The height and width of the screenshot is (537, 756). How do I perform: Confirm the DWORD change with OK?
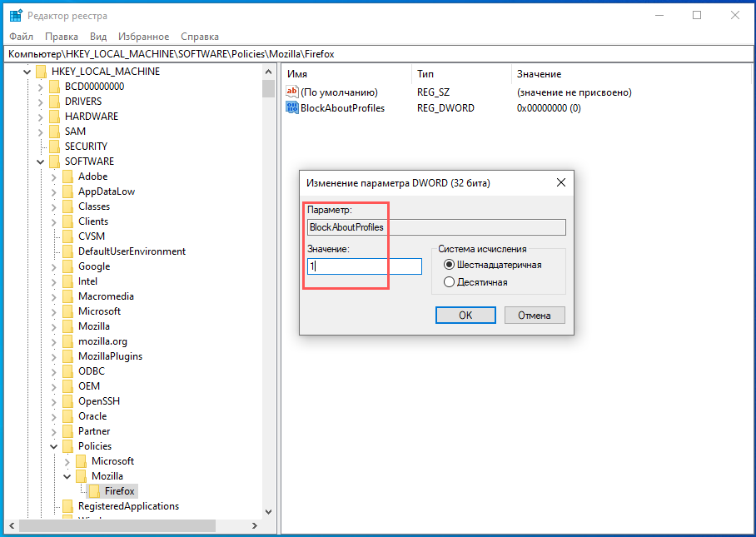click(x=465, y=316)
